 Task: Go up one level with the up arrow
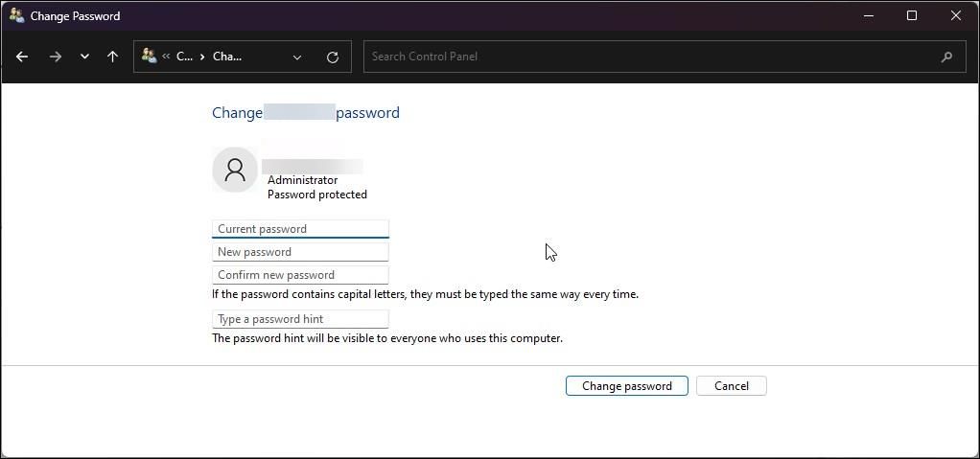click(112, 57)
